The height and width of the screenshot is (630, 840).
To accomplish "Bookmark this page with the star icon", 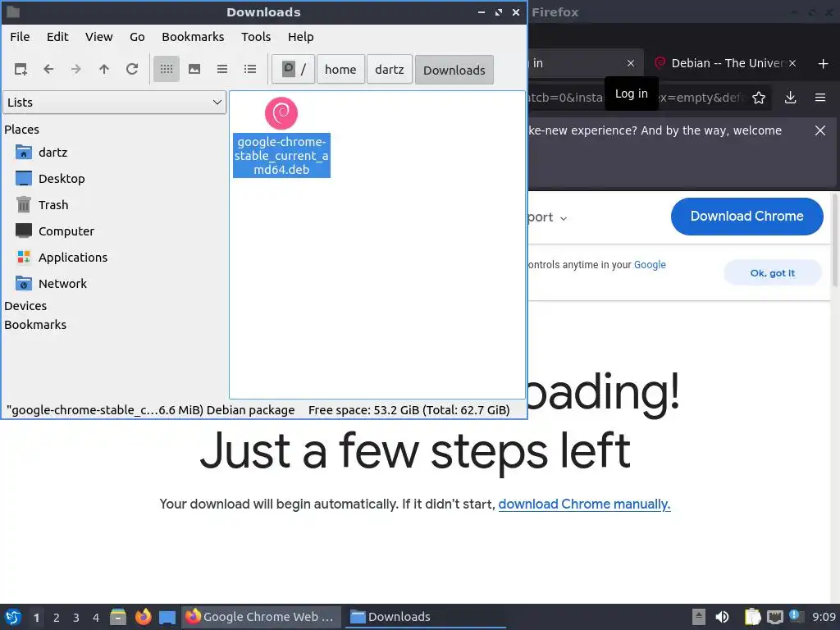I will point(759,98).
